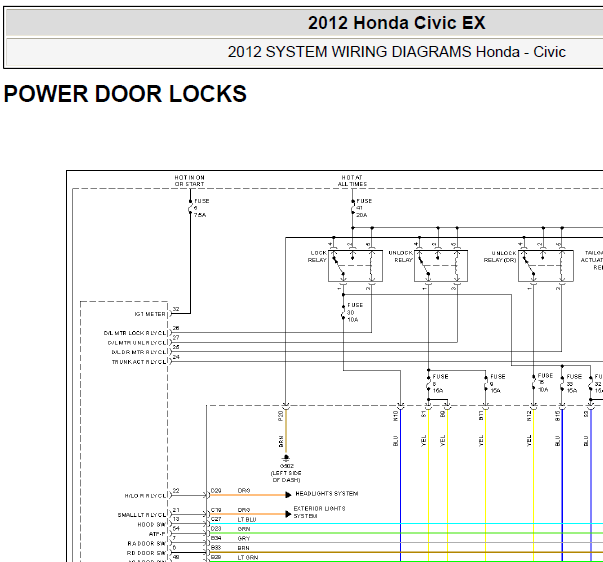
Task: Click the 'K10' connector label
Action: point(395,416)
